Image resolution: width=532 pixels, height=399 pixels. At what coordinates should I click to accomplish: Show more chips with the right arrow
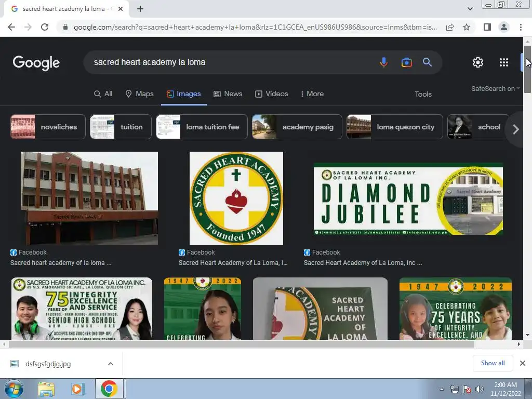coord(516,129)
